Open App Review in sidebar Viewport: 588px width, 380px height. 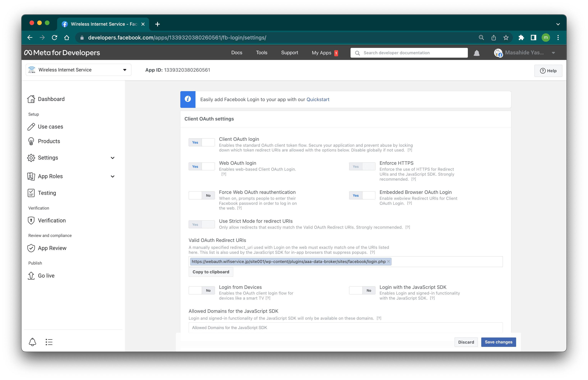(x=47, y=248)
